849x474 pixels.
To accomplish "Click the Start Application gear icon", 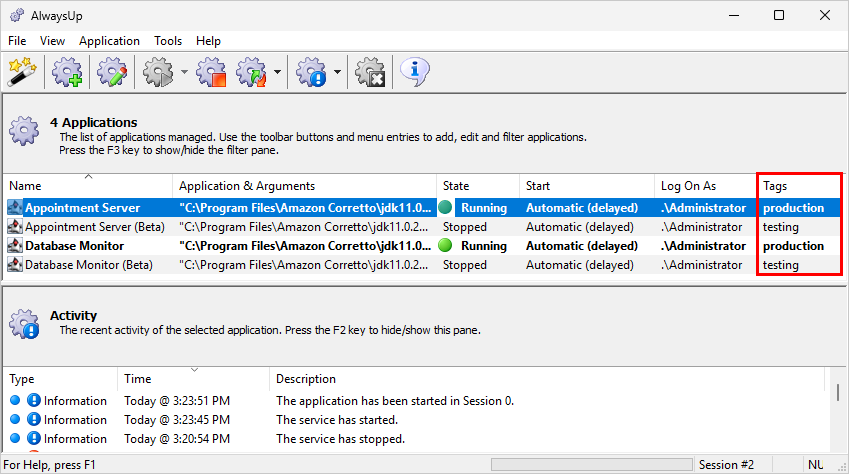I will [158, 72].
